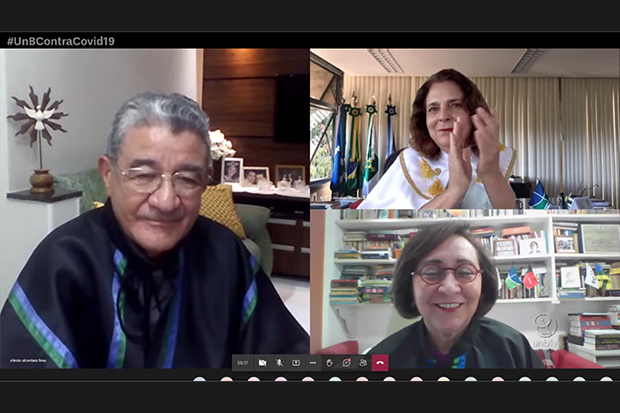Raise your hand in the meeting
Screen dimensions: 620x413
tap(330, 362)
